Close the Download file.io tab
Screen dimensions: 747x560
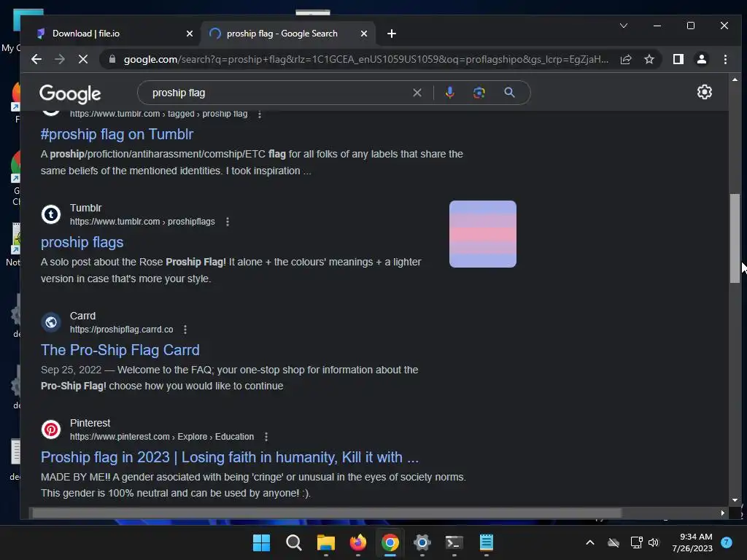189,34
